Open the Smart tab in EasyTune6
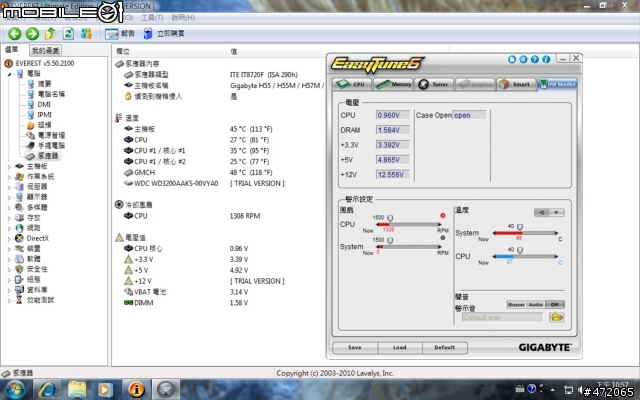640x400 pixels. pyautogui.click(x=516, y=84)
